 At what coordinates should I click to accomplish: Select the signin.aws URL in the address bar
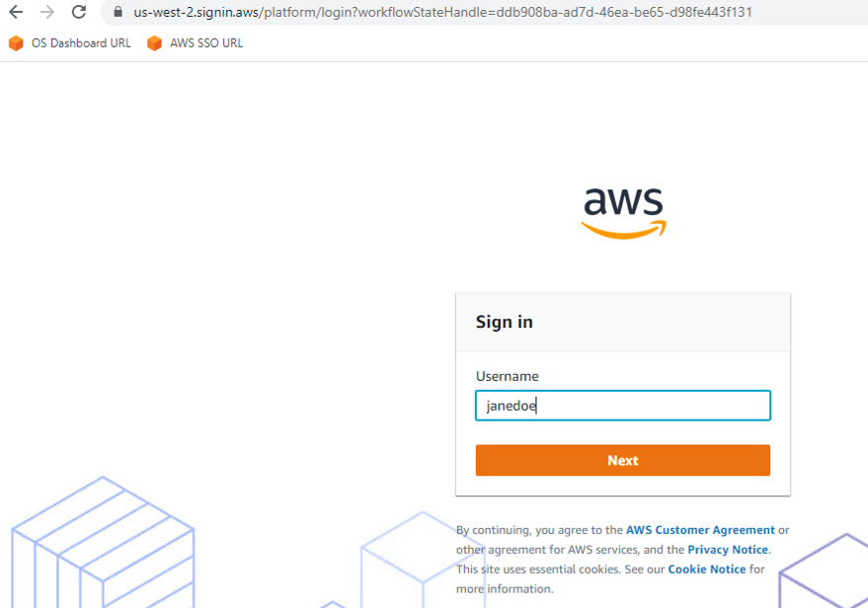tap(442, 13)
